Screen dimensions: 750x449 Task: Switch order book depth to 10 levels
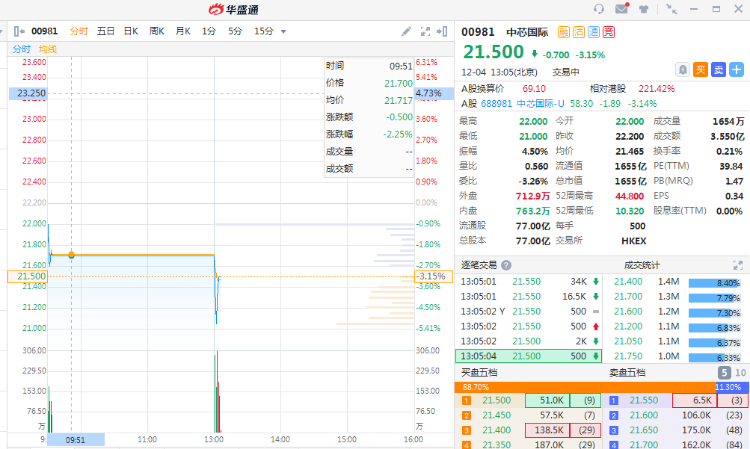click(740, 373)
